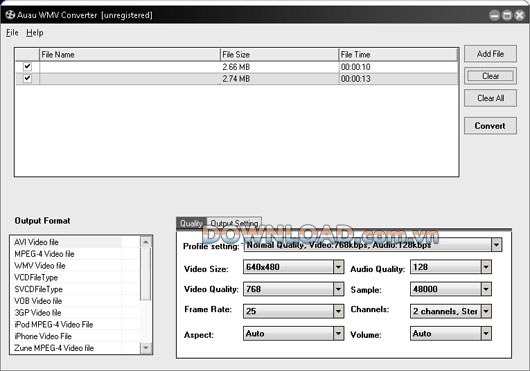530x371 pixels.
Task: Open the Frame Rate dropdown
Action: (338, 311)
